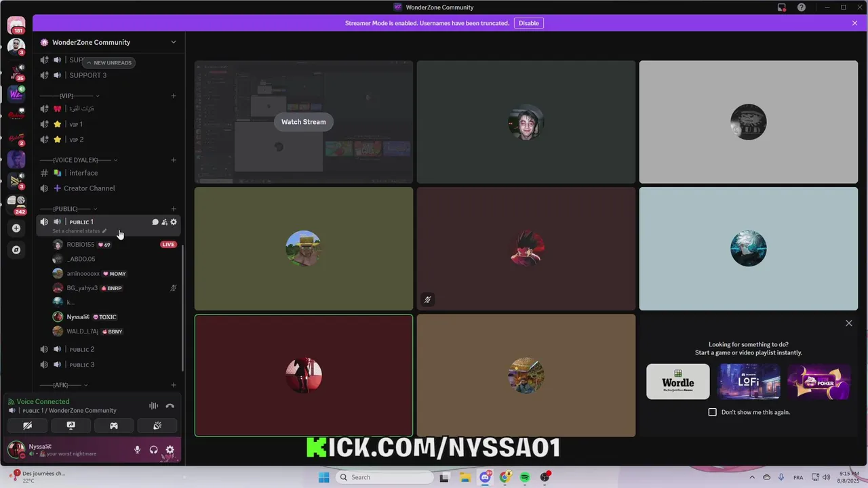Screen dimensions: 868x488
Task: Select the white-haired anime avatar tile
Action: tap(749, 249)
